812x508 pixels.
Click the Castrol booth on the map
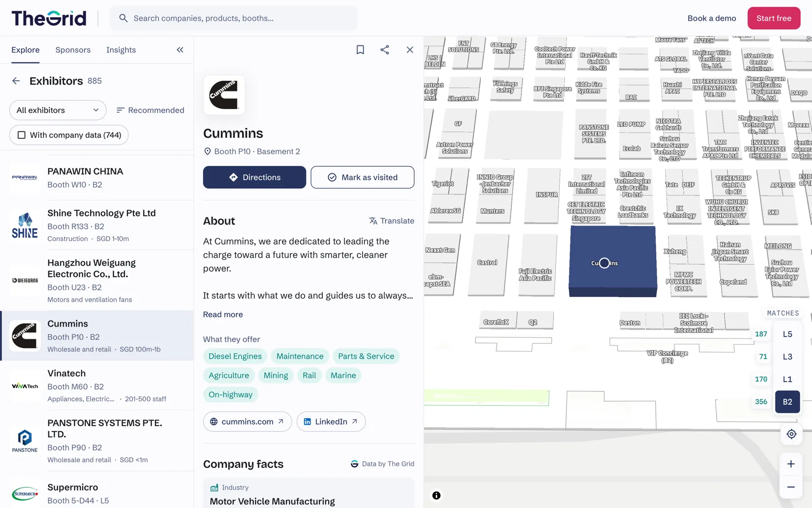pos(488,264)
